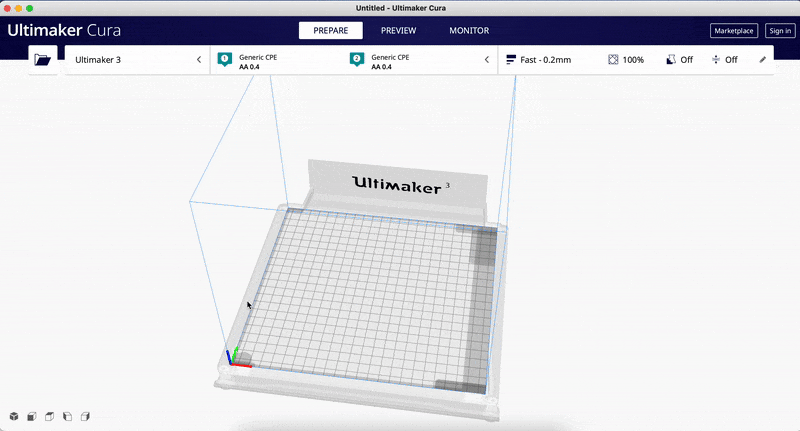Switch to the MONITOR stage tab

click(469, 31)
